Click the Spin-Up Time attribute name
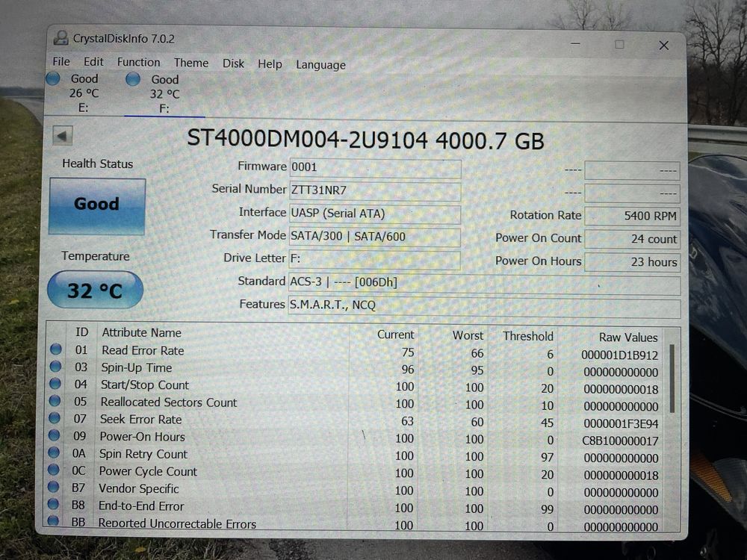747x560 pixels. [136, 367]
